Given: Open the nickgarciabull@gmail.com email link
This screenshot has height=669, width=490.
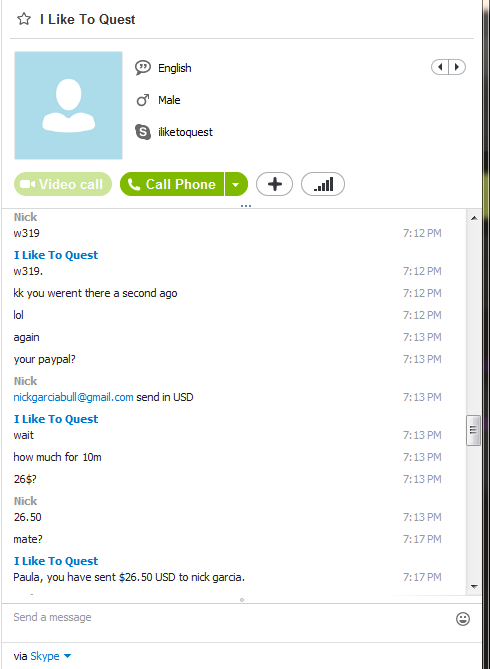Looking at the screenshot, I should tap(73, 397).
